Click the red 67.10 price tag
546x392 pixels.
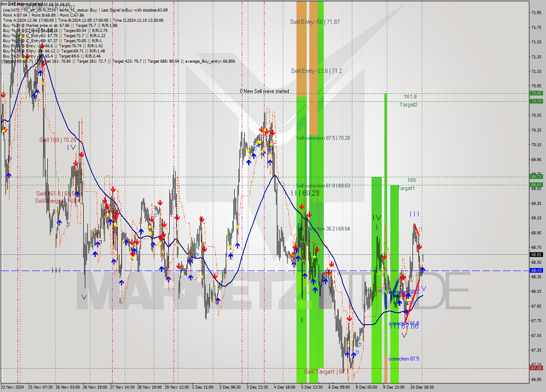[536, 368]
